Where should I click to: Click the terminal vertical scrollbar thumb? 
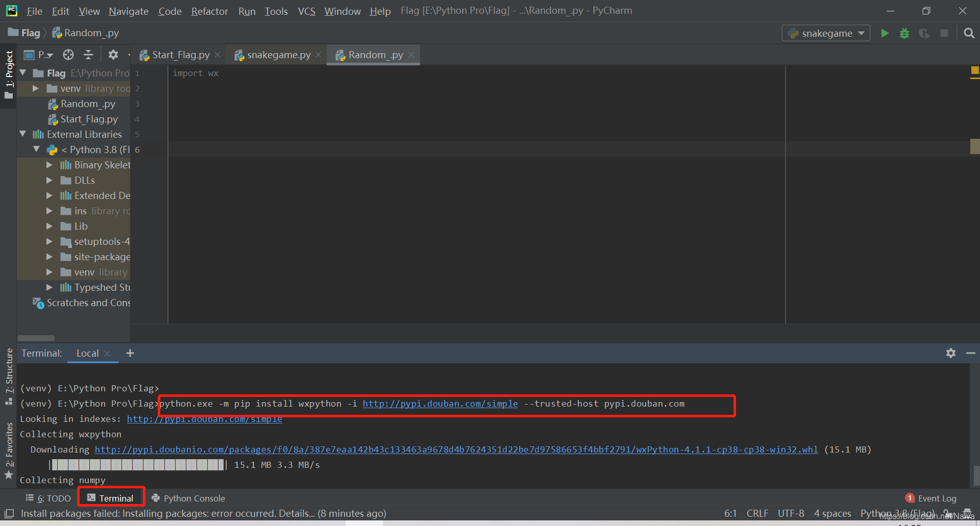976,475
